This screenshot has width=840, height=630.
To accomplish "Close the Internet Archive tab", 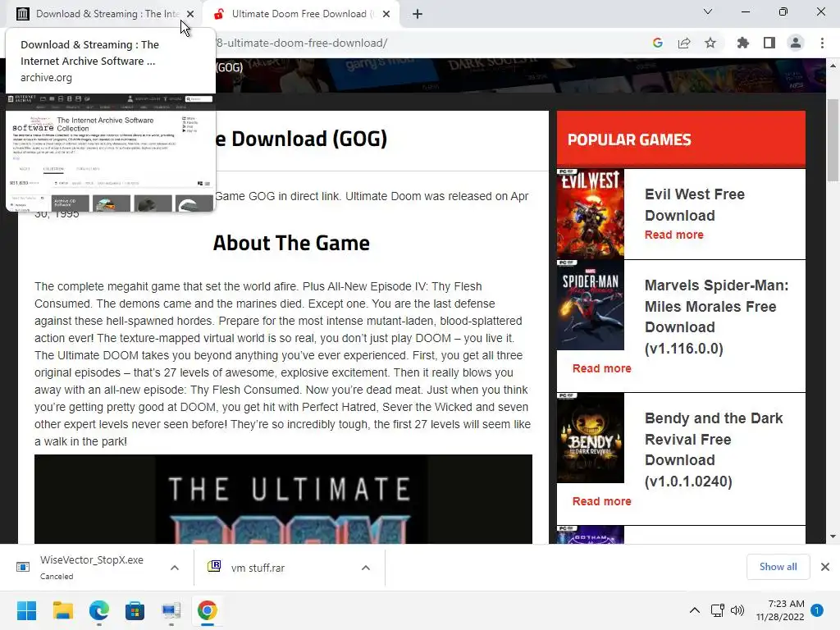I will click(190, 14).
